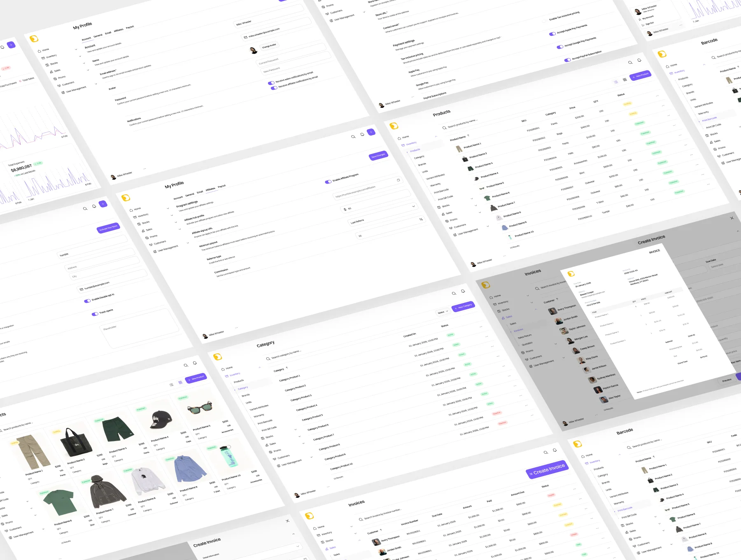
Task: Toggle Enable Affiliate Program switch
Action: [x=328, y=182]
